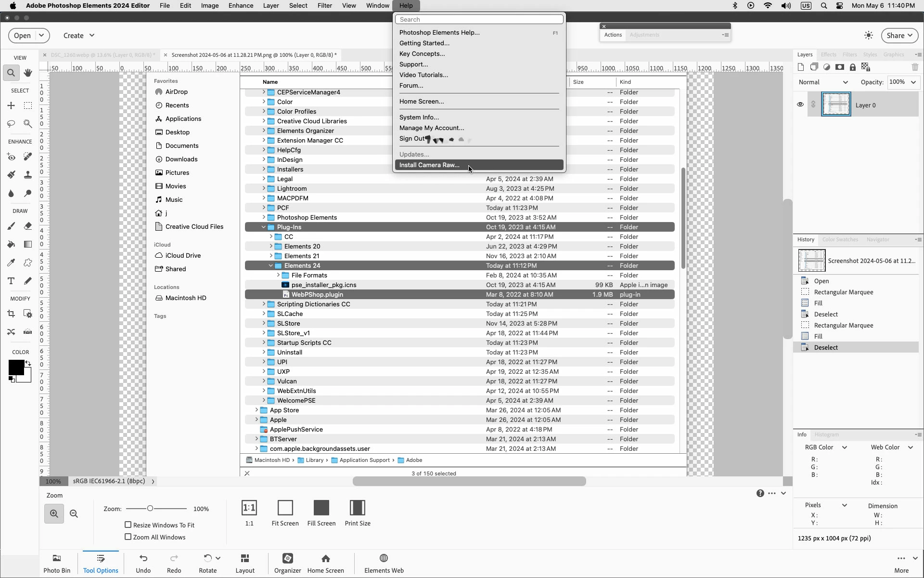This screenshot has width=924, height=578.
Task: Click the Zoom Out magnifier icon
Action: (x=74, y=513)
